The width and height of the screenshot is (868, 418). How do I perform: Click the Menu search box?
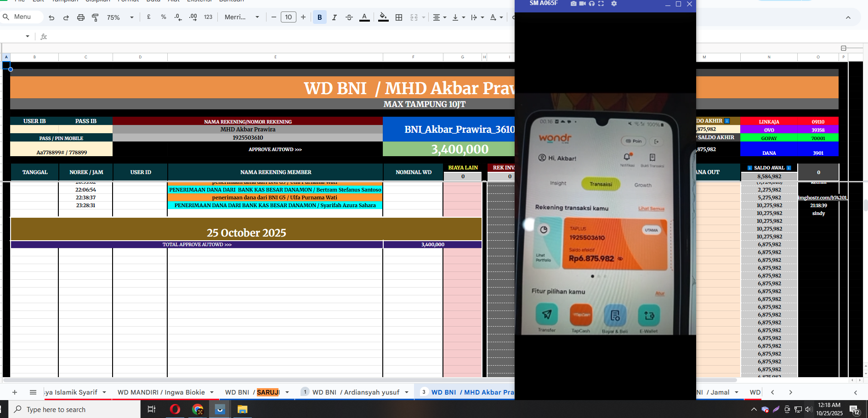tap(22, 17)
